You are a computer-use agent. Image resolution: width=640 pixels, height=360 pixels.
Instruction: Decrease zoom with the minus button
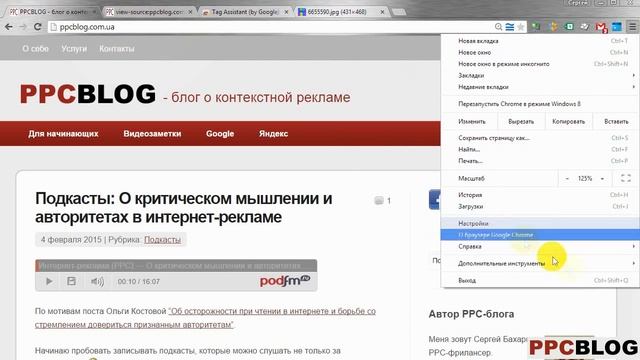[x=567, y=178]
